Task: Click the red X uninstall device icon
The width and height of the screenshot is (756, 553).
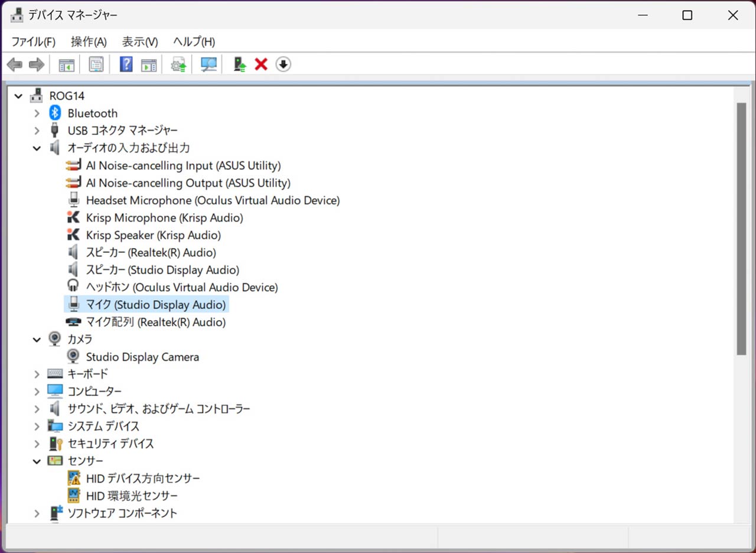Action: (261, 64)
